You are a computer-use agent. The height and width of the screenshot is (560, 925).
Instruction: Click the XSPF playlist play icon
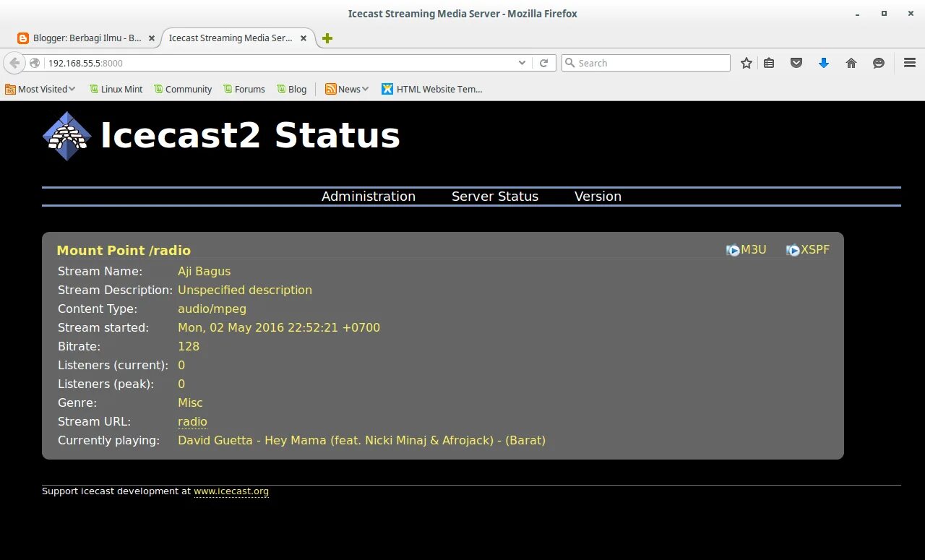pos(793,250)
